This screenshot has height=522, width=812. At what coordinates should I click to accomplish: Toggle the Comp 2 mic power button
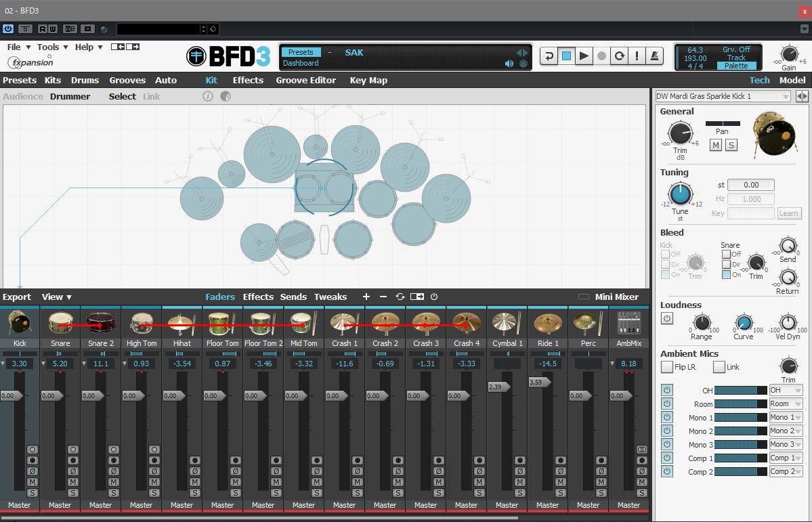[667, 471]
